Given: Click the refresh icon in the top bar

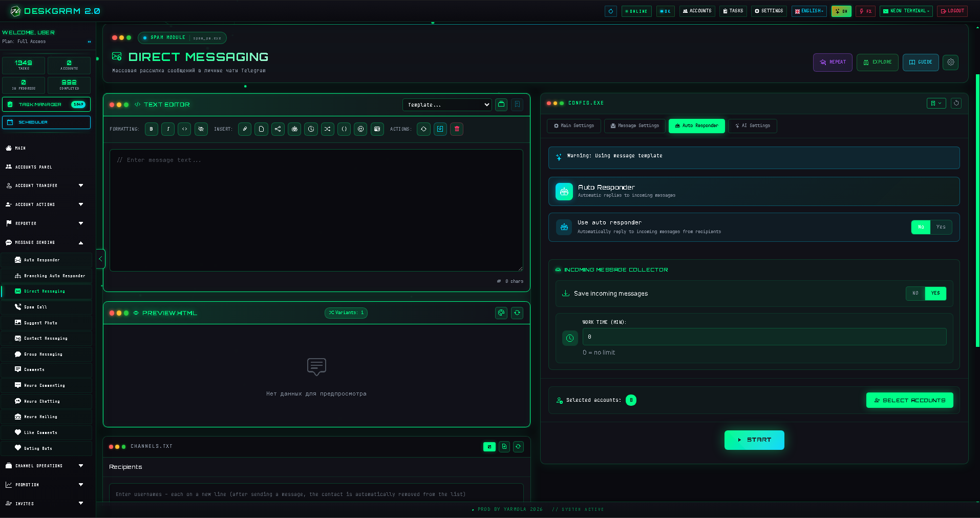Looking at the screenshot, I should pos(611,11).
